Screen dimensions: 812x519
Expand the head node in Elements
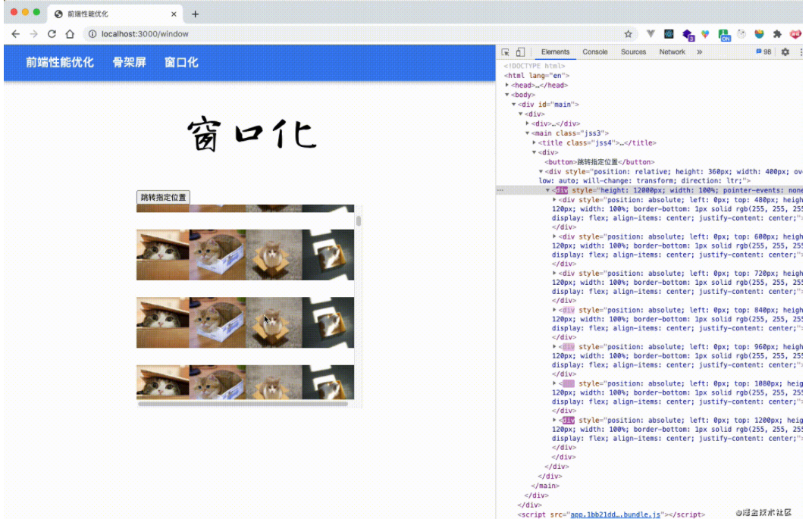[507, 86]
